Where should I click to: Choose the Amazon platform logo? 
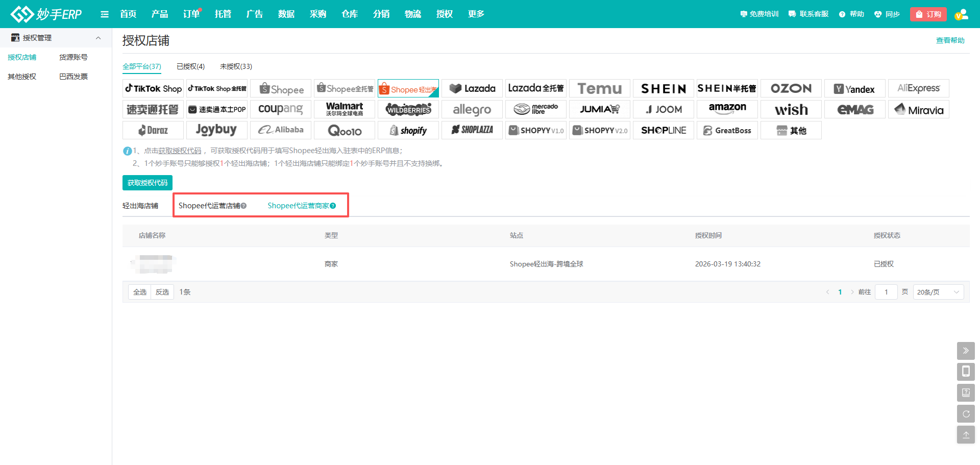click(x=727, y=109)
